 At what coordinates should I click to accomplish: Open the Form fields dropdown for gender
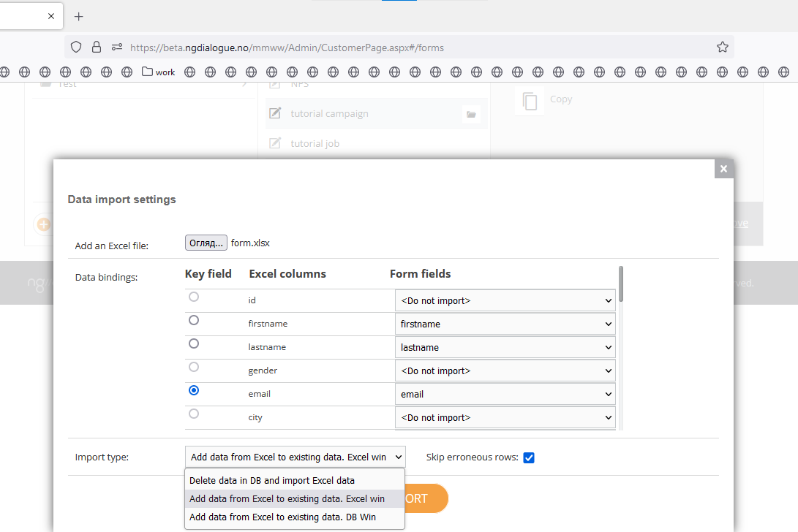click(x=505, y=370)
